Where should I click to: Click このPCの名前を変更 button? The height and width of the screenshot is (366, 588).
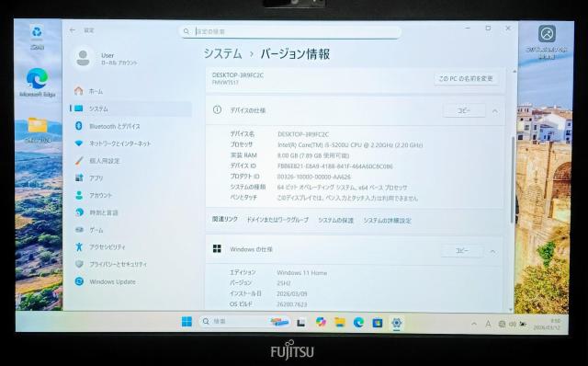(x=466, y=78)
